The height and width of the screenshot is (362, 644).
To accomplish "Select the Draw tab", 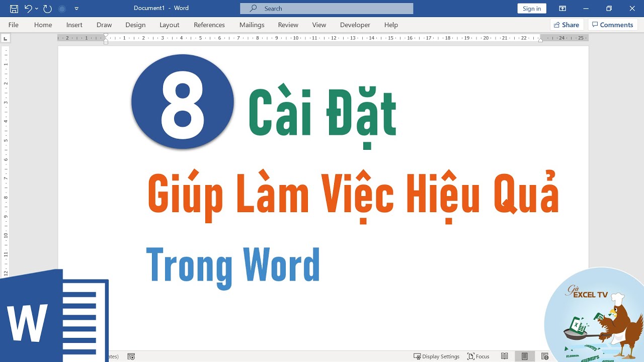I will [104, 25].
